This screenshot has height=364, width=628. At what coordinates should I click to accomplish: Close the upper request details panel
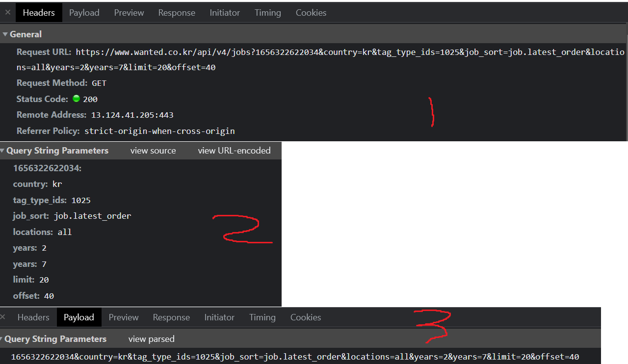7,13
